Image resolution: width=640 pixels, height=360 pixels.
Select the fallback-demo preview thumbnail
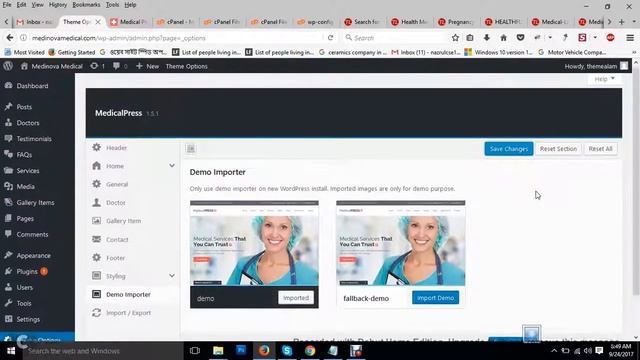click(x=401, y=243)
